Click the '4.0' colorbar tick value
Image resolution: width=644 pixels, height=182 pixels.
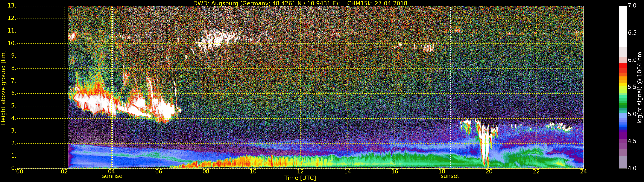coord(632,168)
